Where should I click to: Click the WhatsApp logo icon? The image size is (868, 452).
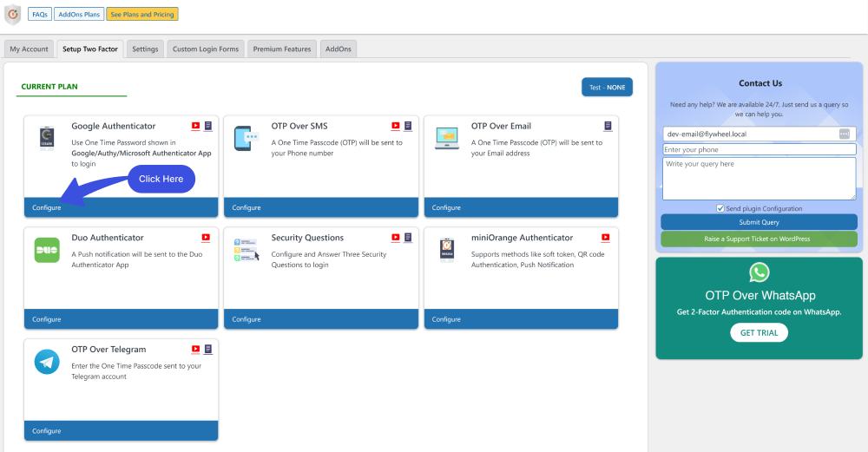(x=759, y=272)
